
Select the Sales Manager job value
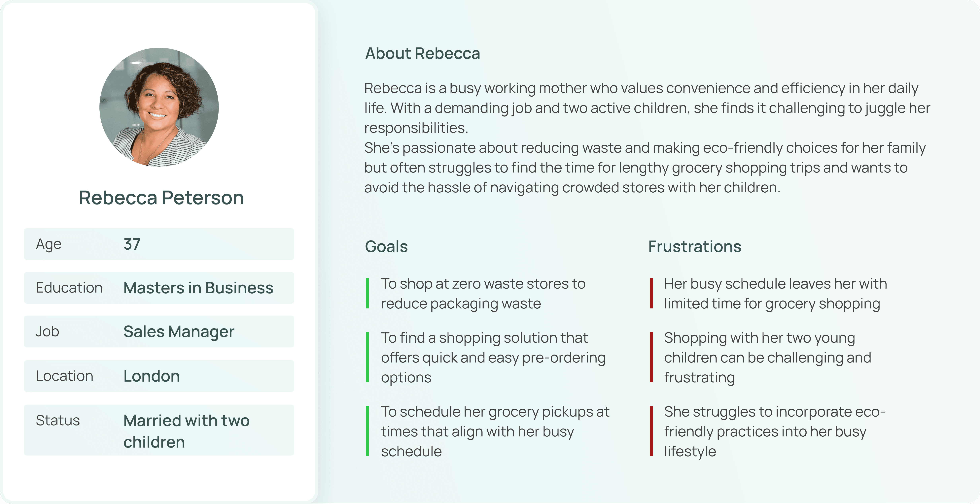click(179, 331)
